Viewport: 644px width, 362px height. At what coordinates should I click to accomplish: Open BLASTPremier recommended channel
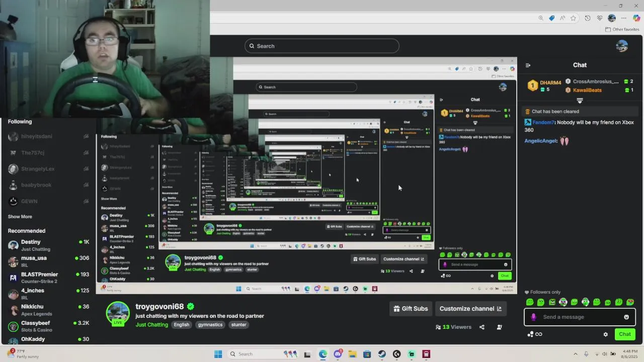48,278
